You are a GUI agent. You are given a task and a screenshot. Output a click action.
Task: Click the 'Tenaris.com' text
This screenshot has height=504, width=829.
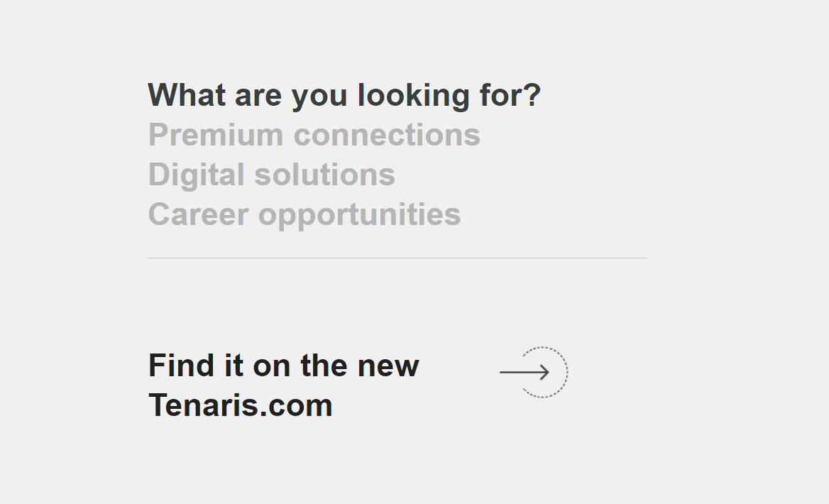(239, 405)
